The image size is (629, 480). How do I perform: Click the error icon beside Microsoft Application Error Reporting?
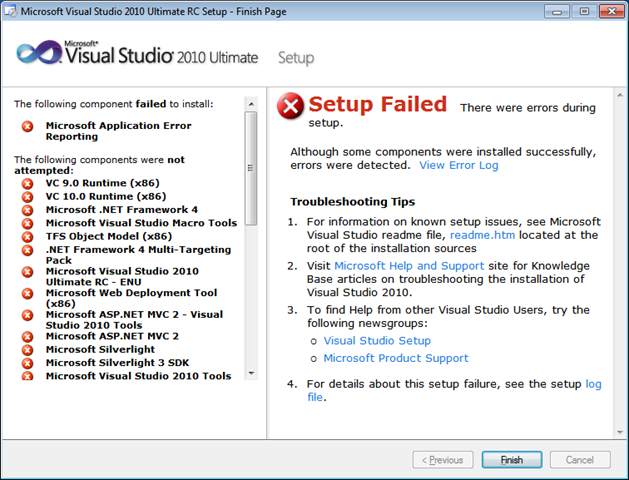[27, 127]
